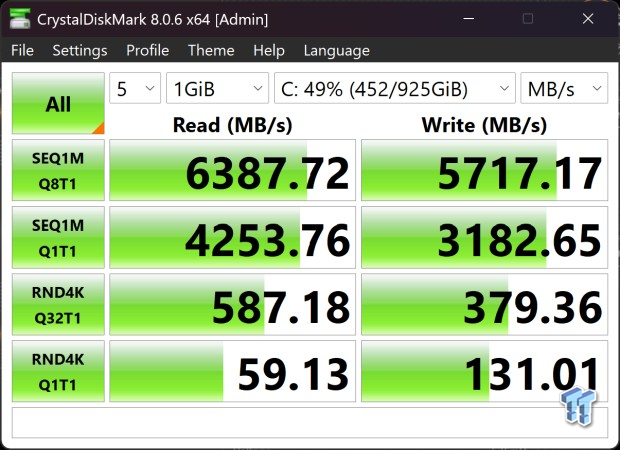
Task: Open the 1GiB test size dropdown
Action: coord(217,88)
